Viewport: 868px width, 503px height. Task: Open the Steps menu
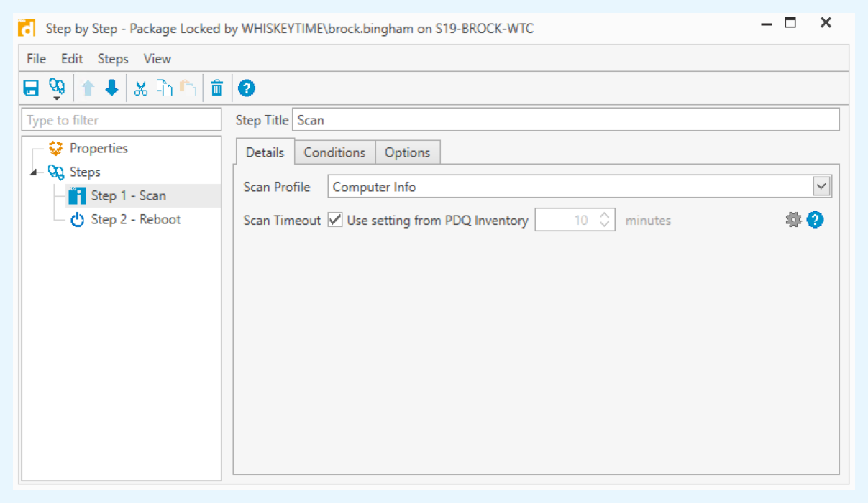[113, 59]
